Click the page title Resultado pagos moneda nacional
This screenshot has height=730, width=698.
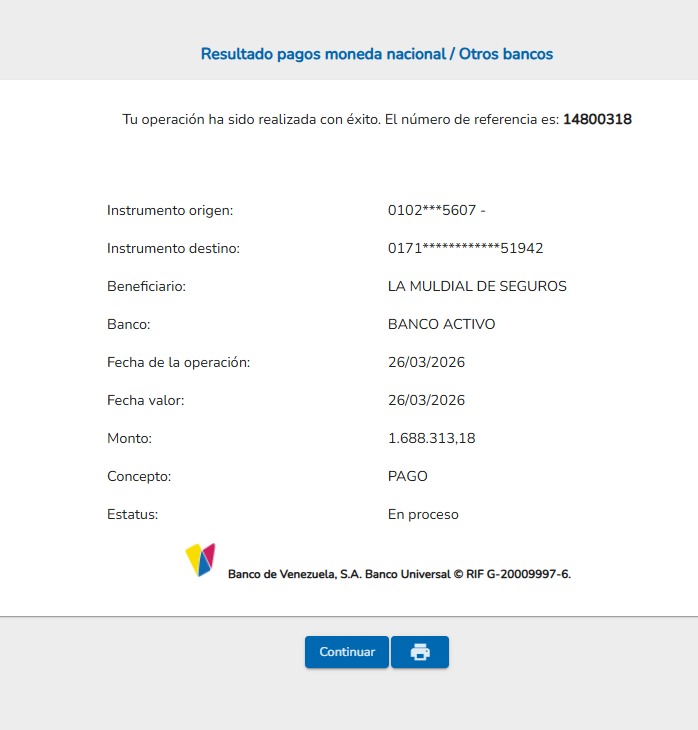click(376, 54)
